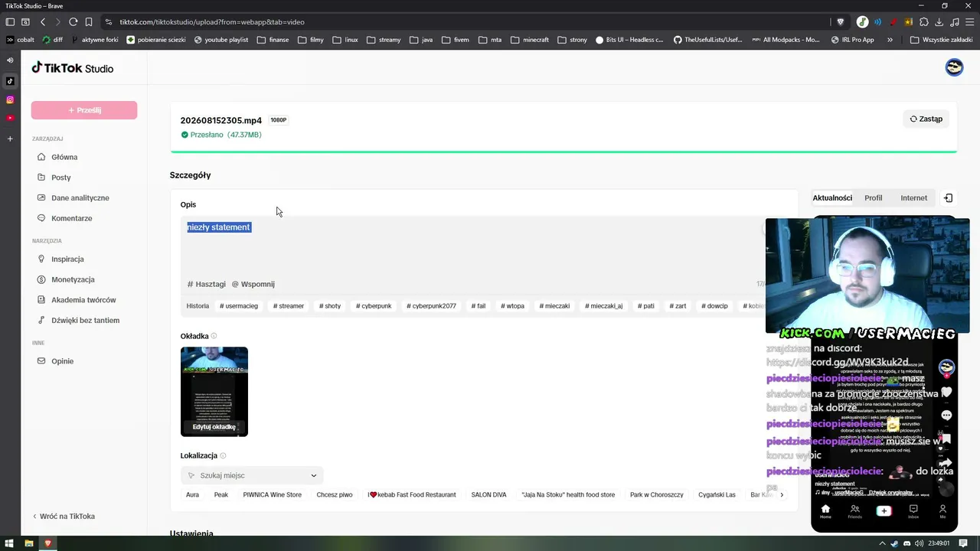Click the TikTok Studio logo
Viewport: 980px width, 551px height.
point(73,68)
